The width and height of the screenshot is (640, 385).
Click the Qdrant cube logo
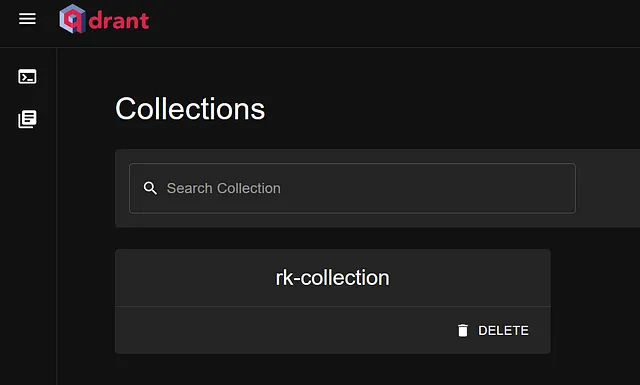(x=73, y=19)
